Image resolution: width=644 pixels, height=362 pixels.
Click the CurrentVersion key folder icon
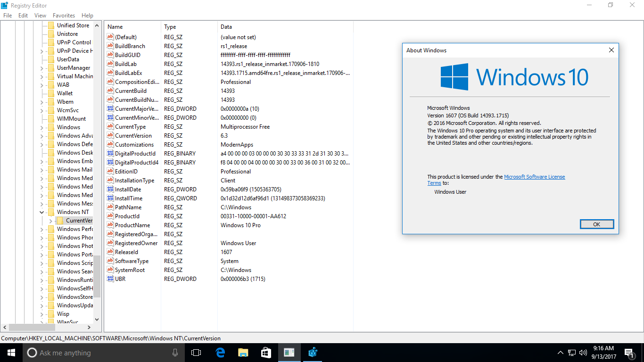60,221
